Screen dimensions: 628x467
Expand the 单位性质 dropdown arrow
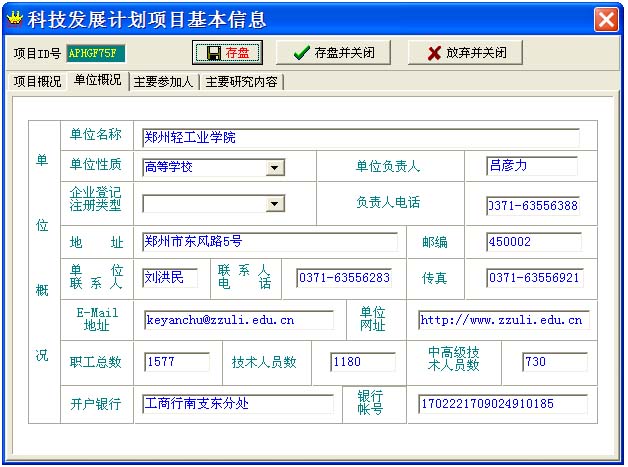point(275,167)
